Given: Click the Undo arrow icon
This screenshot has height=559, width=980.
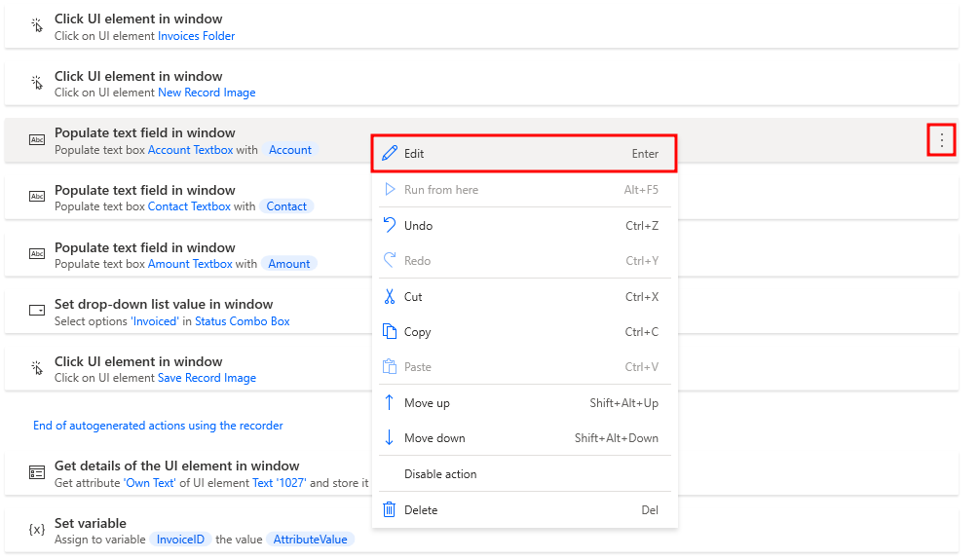Looking at the screenshot, I should click(x=390, y=225).
